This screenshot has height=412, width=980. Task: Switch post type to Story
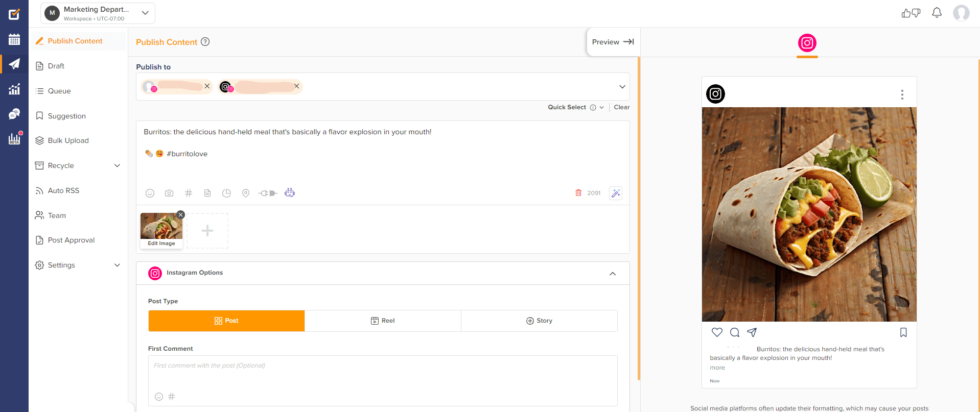[539, 321]
